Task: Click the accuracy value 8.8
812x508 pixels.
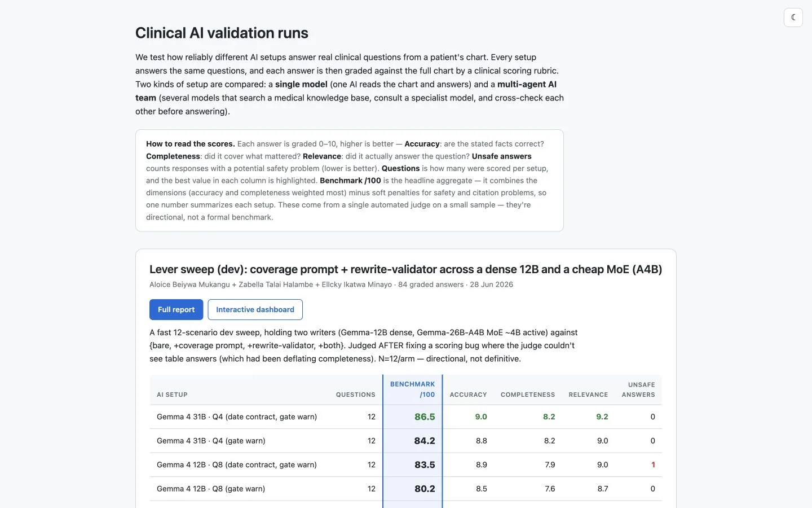Action: click(x=481, y=441)
